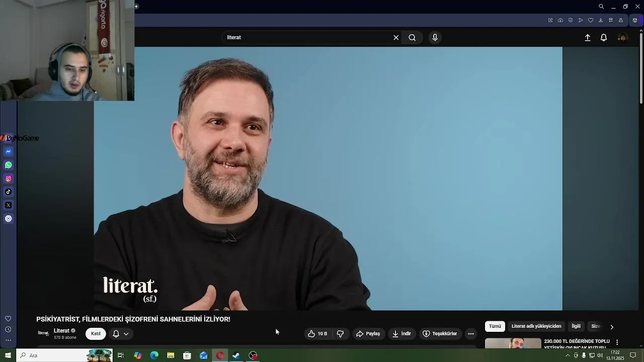Open a new tab with the plus button

tap(136, 7)
